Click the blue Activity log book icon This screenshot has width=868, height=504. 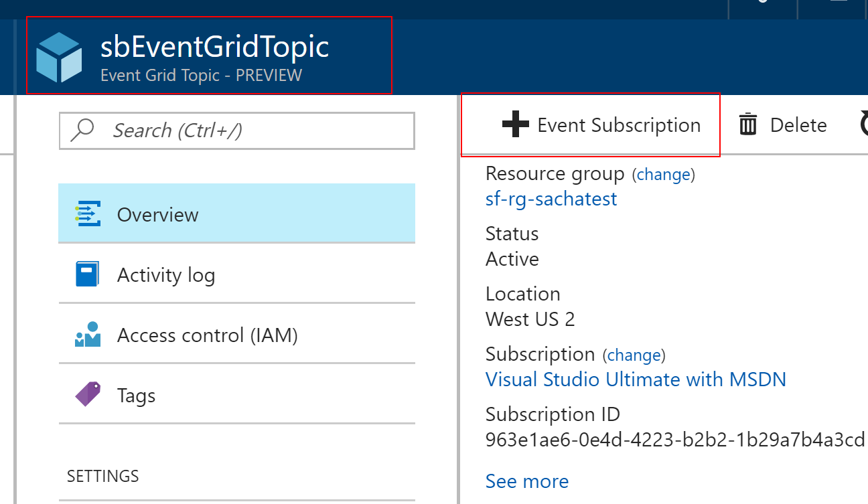(87, 274)
